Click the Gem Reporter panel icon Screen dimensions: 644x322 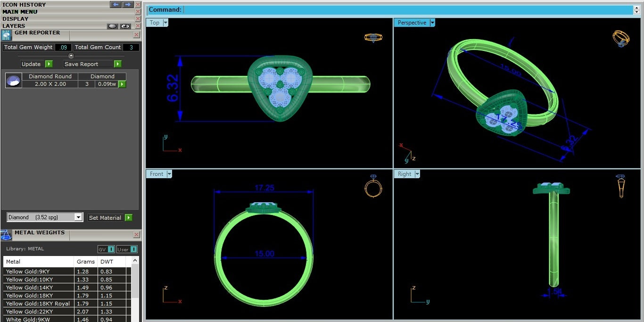(7, 35)
